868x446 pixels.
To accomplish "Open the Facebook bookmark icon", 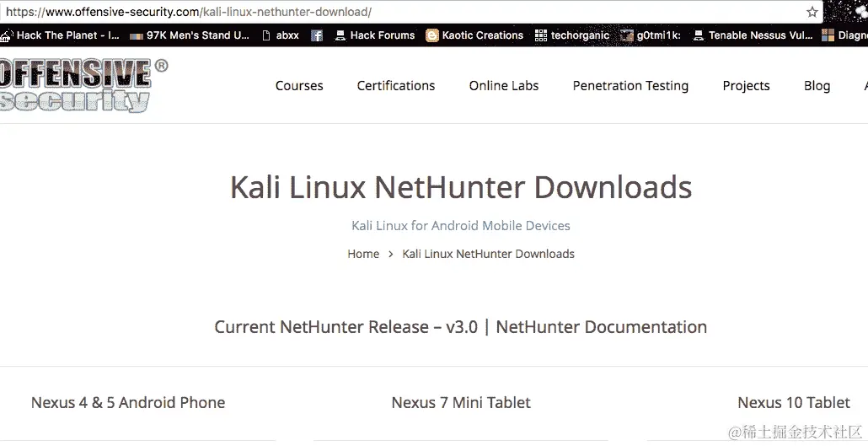I will tap(317, 35).
